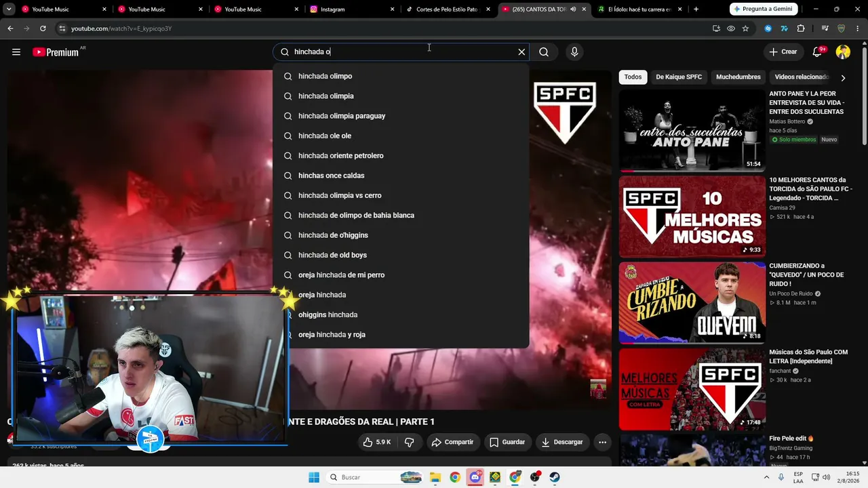Choose suggestion 'hinchada olimpia paraguay'
This screenshot has height=488, width=868.
pyautogui.click(x=401, y=116)
